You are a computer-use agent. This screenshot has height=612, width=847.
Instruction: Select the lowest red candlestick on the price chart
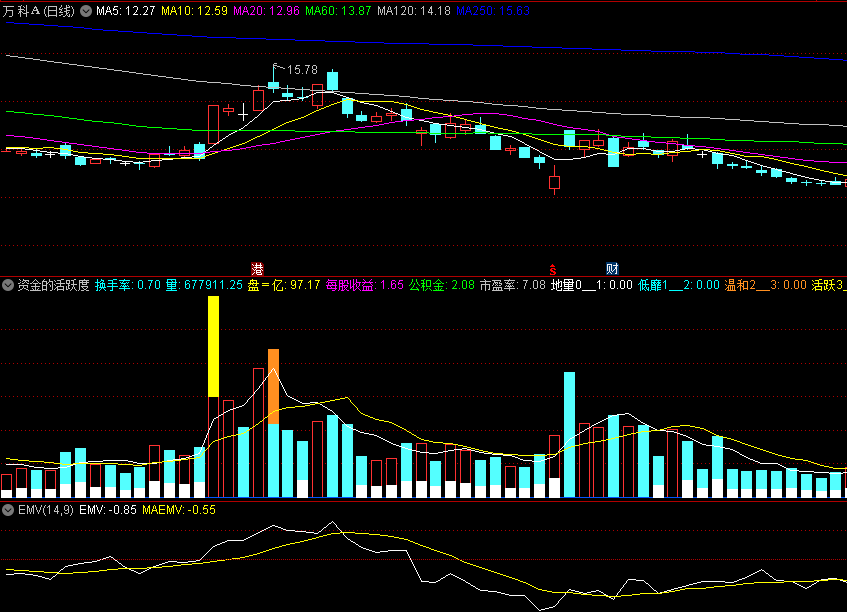pos(554,180)
